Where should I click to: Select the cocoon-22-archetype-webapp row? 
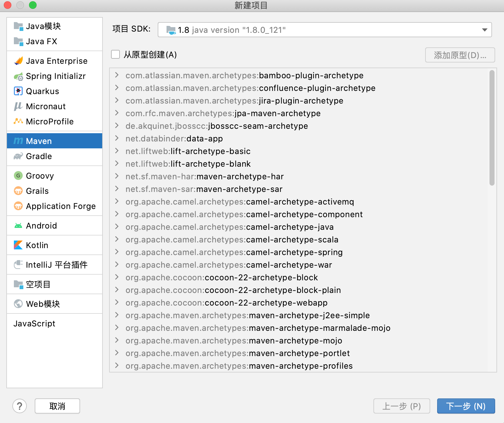click(x=299, y=303)
